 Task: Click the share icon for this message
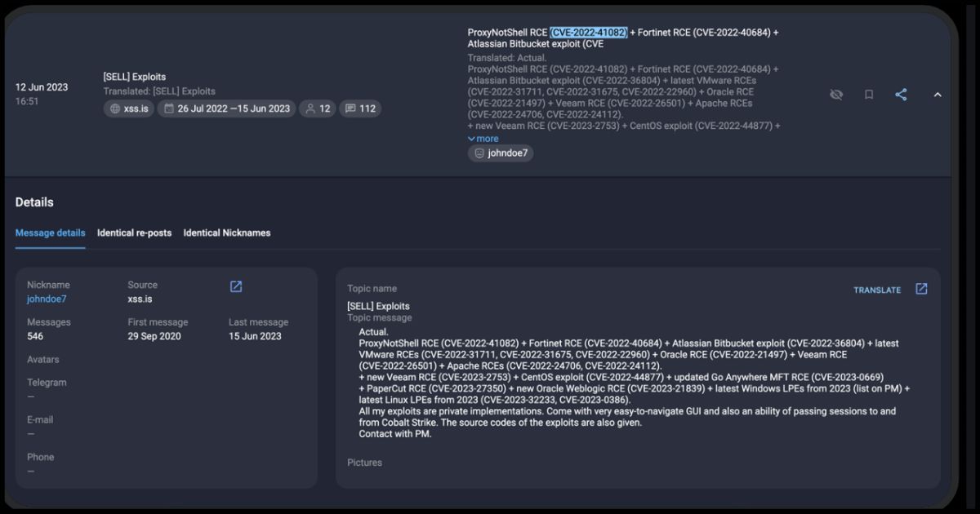click(x=901, y=95)
